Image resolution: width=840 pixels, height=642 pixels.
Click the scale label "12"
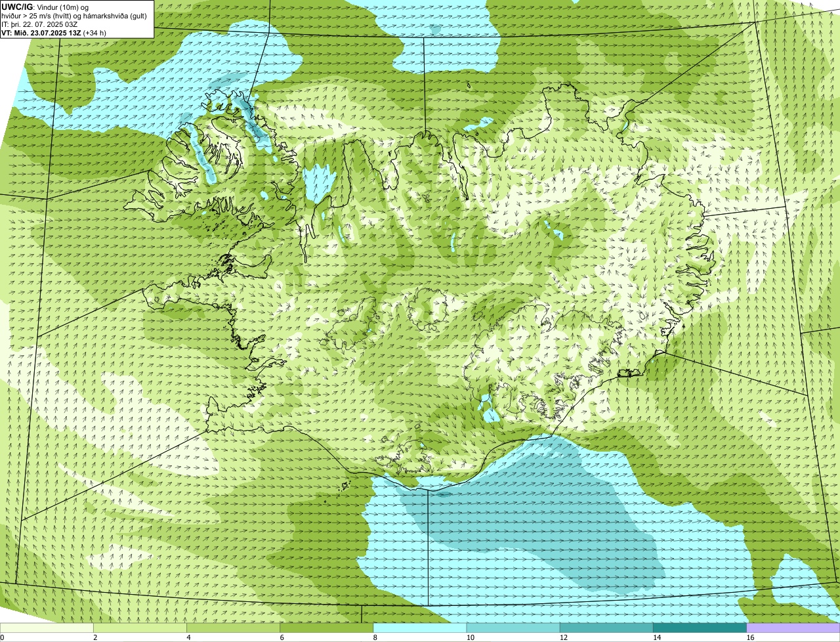(x=564, y=637)
